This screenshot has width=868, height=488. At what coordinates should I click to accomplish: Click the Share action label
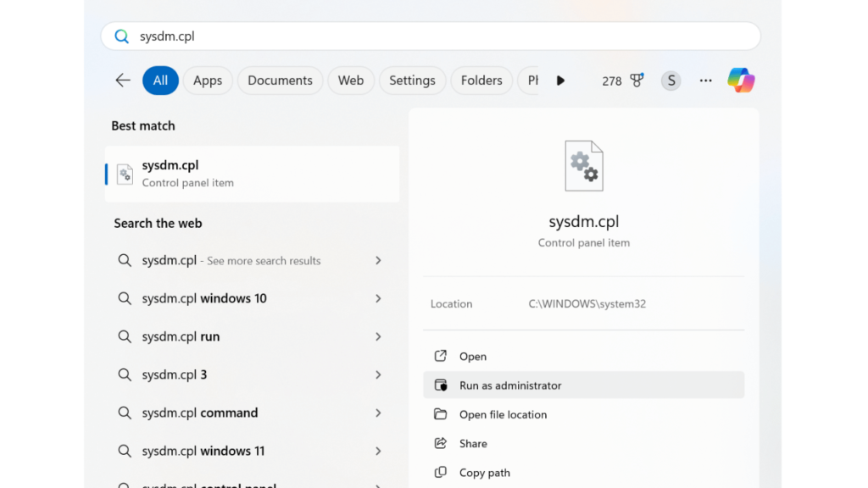point(473,443)
